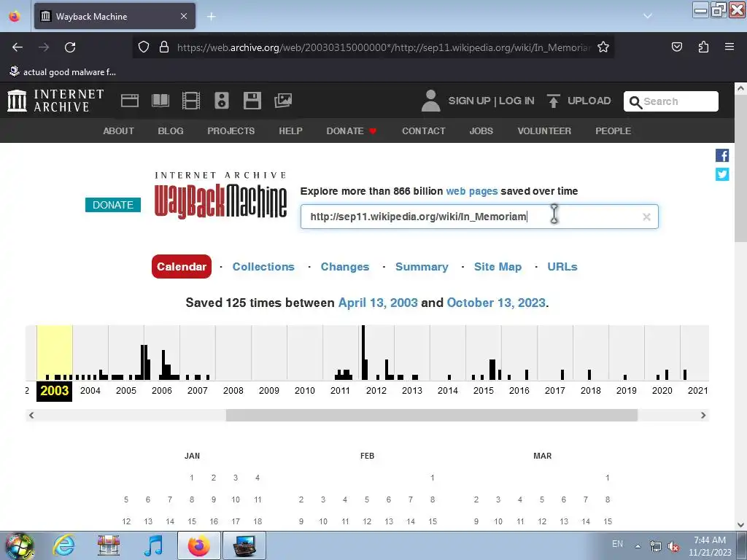The image size is (747, 560).
Task: Clear the Wayback URL search box
Action: point(646,217)
